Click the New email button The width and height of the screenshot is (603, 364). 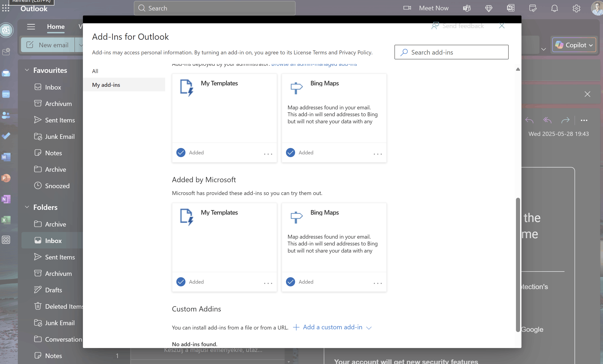point(48,45)
